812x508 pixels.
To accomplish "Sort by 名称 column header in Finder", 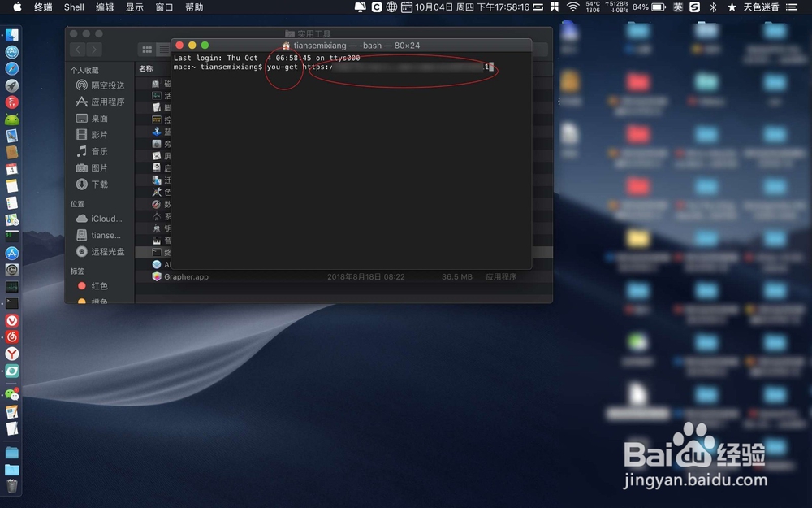I will coord(146,68).
